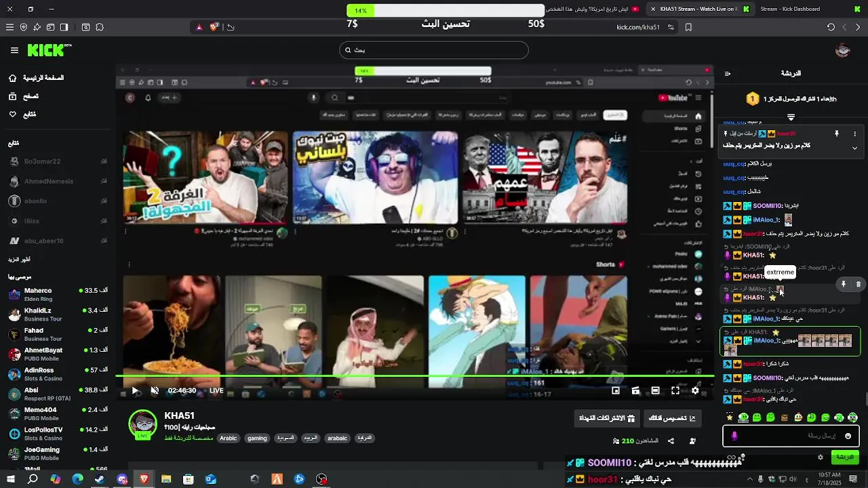The height and width of the screenshot is (488, 868).
Task: Click the pin icon on pinned message
Action: [x=836, y=134]
